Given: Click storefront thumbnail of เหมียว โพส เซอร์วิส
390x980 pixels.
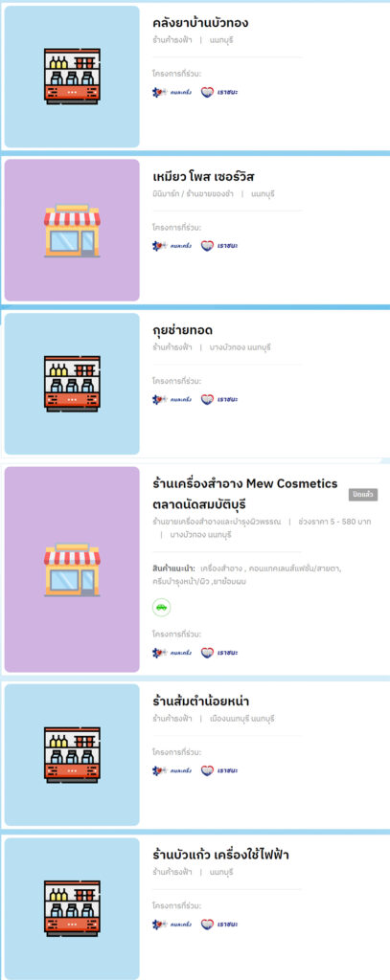Looking at the screenshot, I should point(72,230).
